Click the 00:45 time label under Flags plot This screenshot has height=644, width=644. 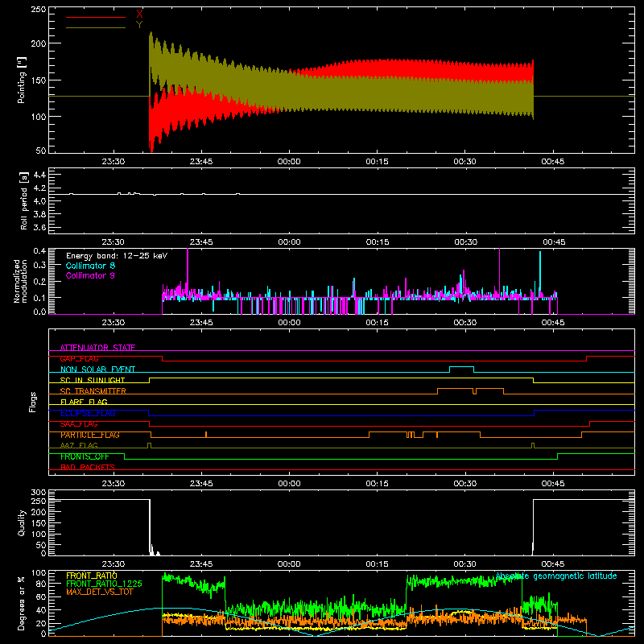point(553,484)
